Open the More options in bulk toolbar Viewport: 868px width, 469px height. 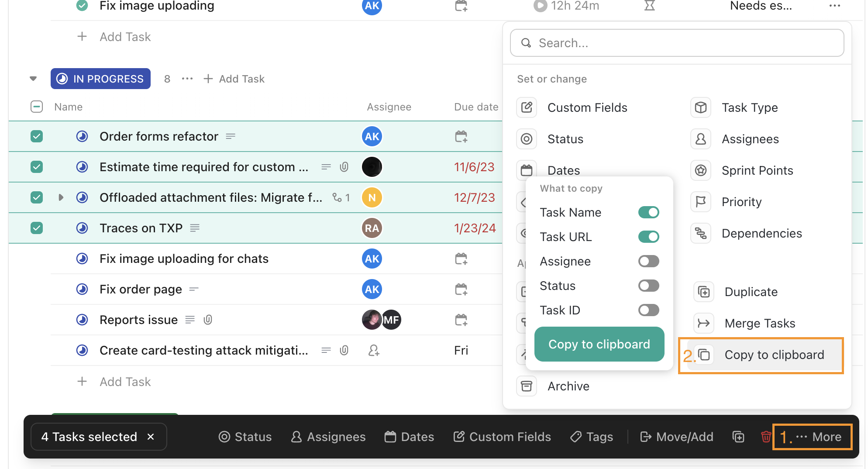pyautogui.click(x=813, y=437)
